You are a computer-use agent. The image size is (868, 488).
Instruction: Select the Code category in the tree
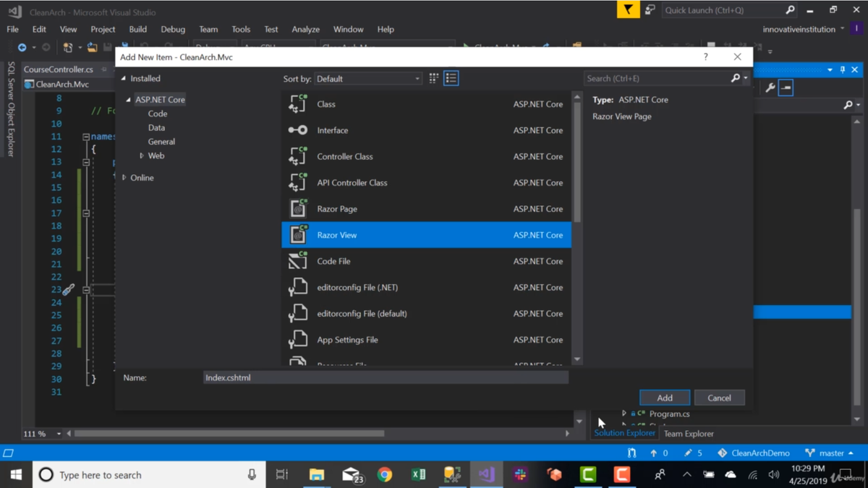tap(158, 114)
